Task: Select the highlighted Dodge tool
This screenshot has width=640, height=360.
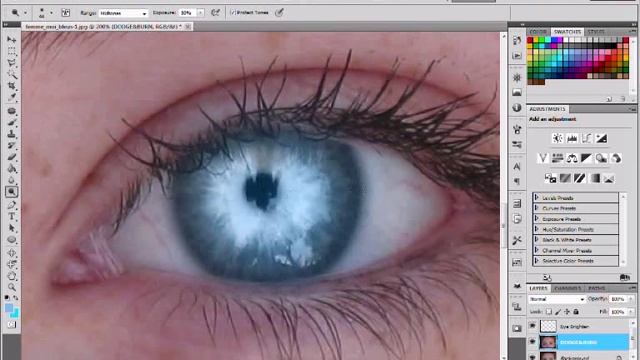Action: click(x=11, y=191)
